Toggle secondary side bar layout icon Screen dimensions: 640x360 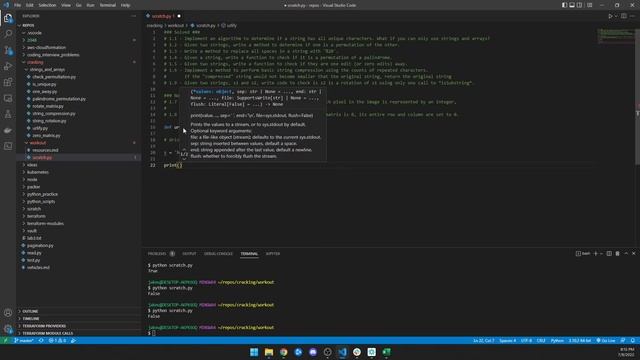click(580, 5)
